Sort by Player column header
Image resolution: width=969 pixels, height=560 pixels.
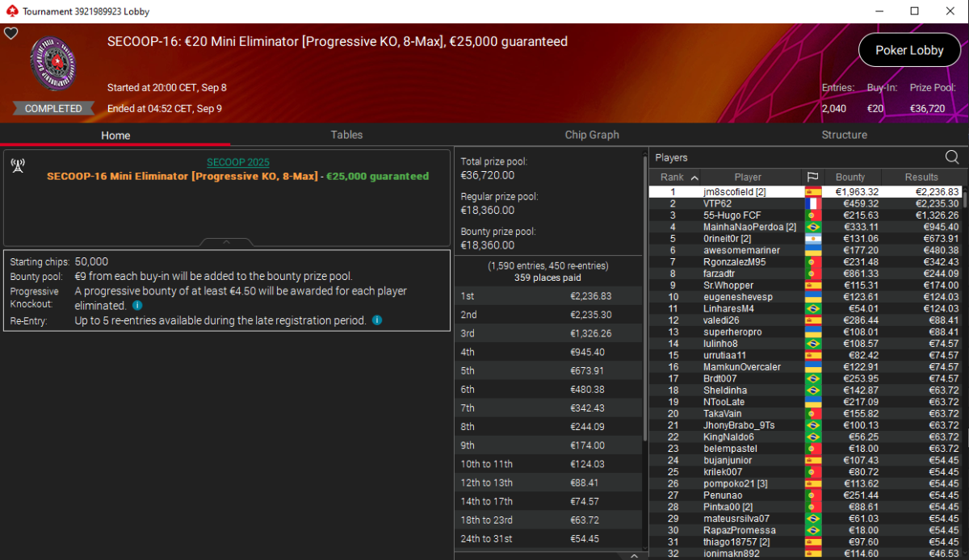point(748,177)
